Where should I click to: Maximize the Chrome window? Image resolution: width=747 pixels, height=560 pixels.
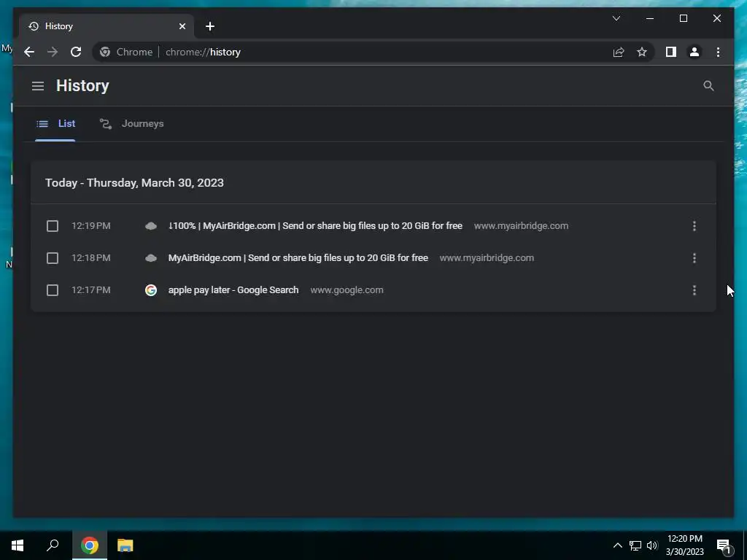pos(683,18)
